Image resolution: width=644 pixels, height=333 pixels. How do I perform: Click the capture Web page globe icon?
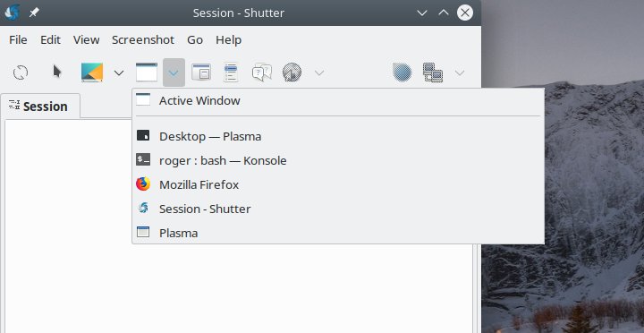292,73
